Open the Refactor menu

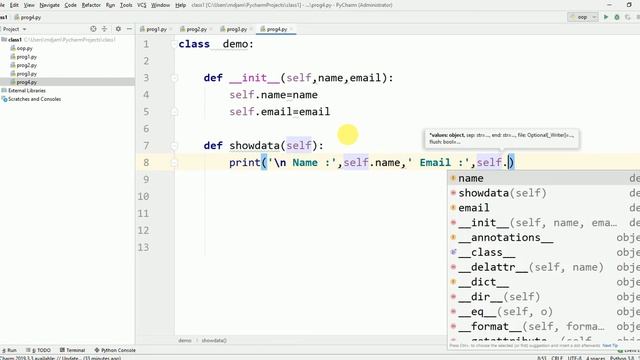pos(91,5)
